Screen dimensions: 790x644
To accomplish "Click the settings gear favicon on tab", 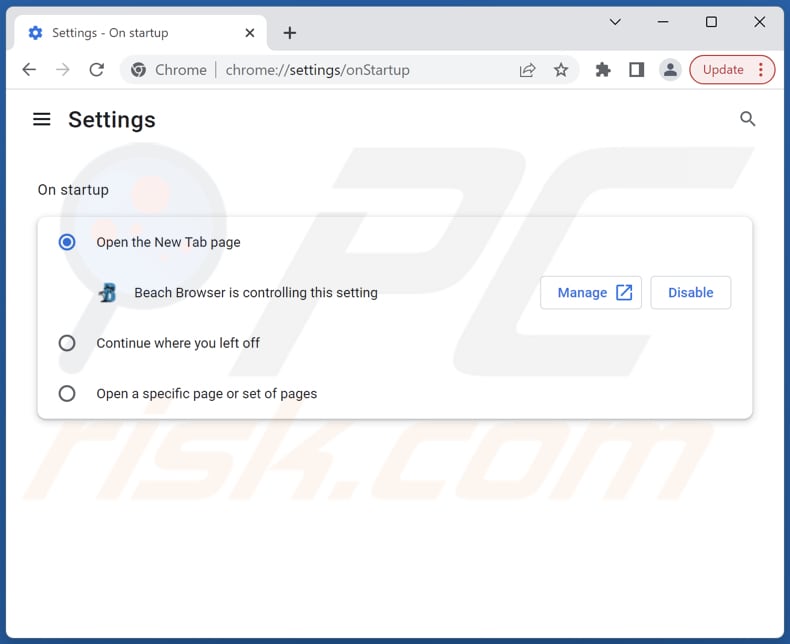I will pyautogui.click(x=35, y=33).
